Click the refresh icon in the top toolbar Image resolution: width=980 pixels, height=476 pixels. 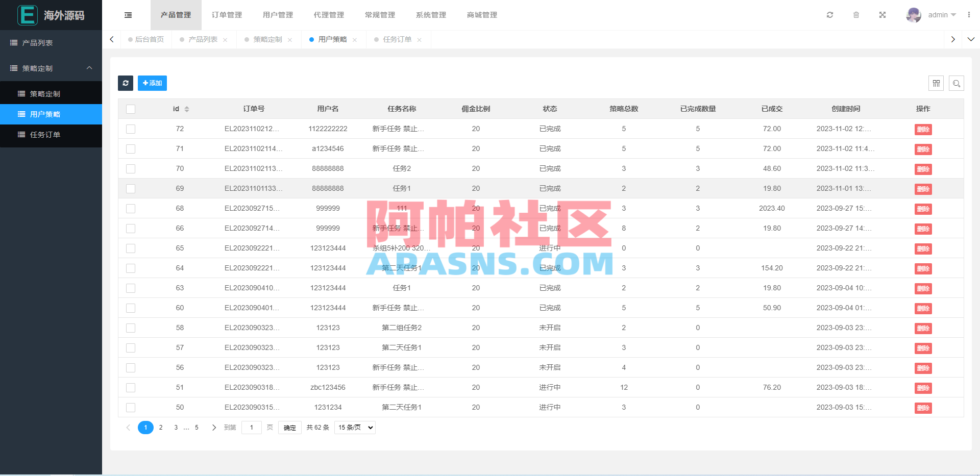click(x=829, y=15)
